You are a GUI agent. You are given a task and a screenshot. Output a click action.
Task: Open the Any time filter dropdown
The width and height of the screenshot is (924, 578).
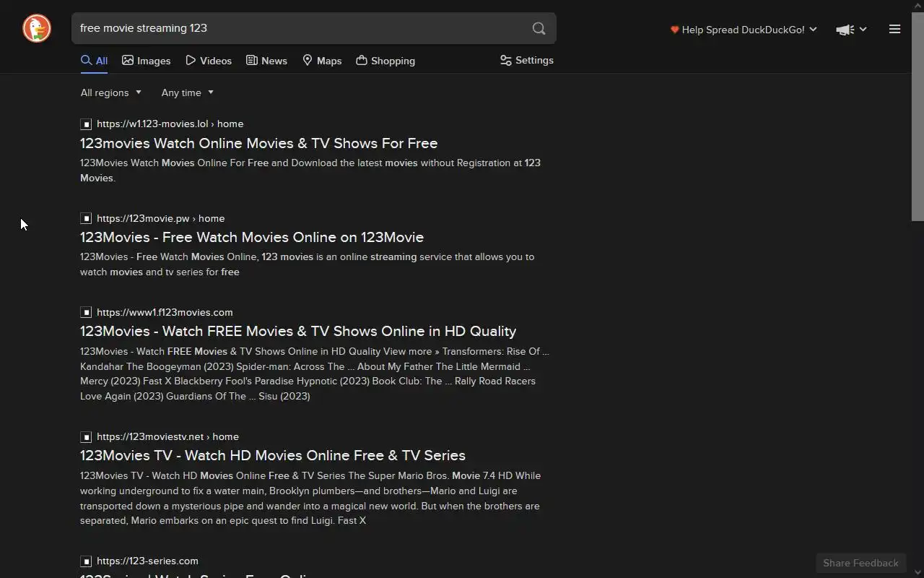188,92
